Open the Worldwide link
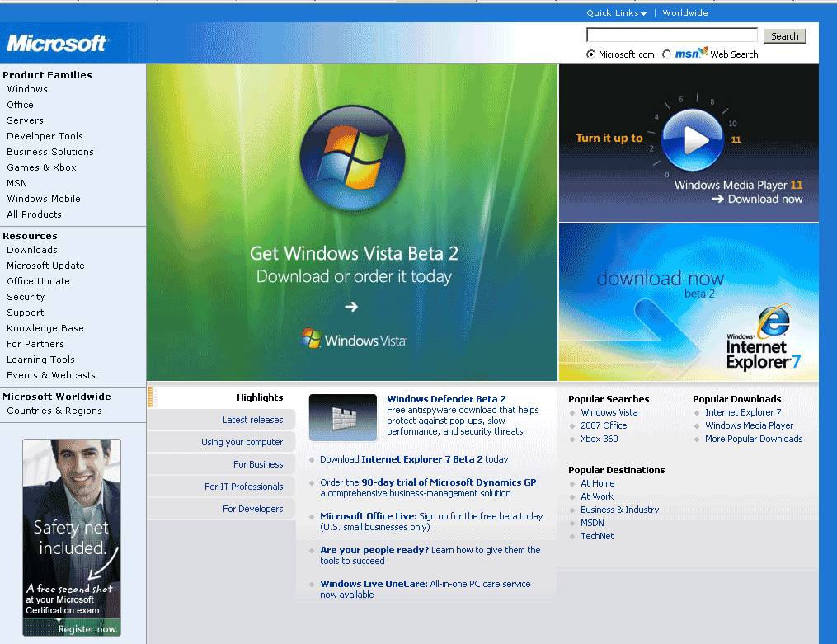Viewport: 837px width, 644px height. (x=685, y=13)
